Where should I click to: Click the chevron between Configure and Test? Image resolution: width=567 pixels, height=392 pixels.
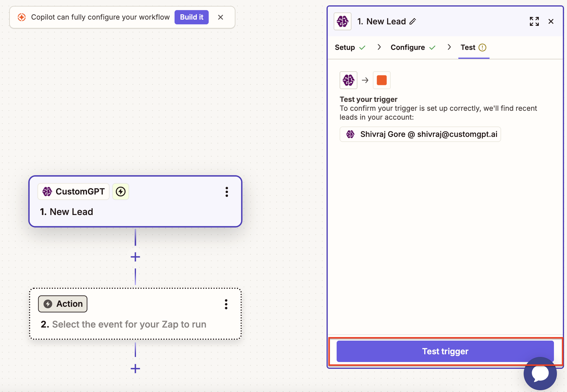coord(449,47)
